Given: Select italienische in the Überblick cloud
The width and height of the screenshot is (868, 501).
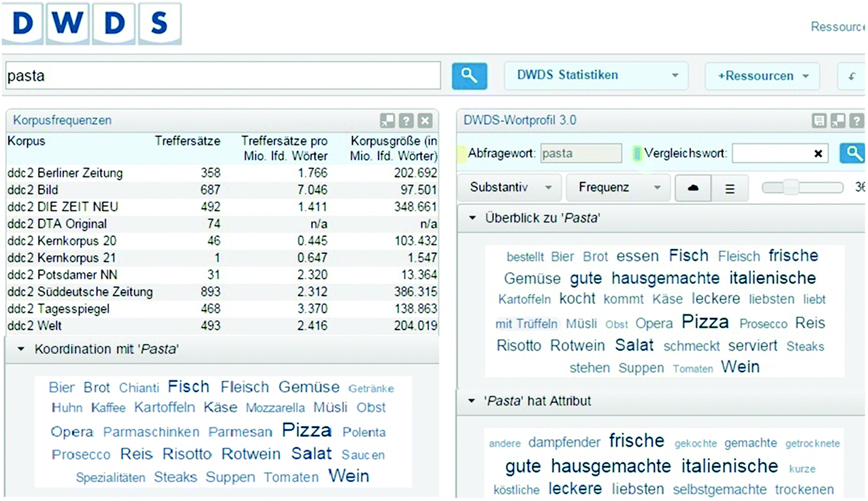Looking at the screenshot, I should [773, 278].
